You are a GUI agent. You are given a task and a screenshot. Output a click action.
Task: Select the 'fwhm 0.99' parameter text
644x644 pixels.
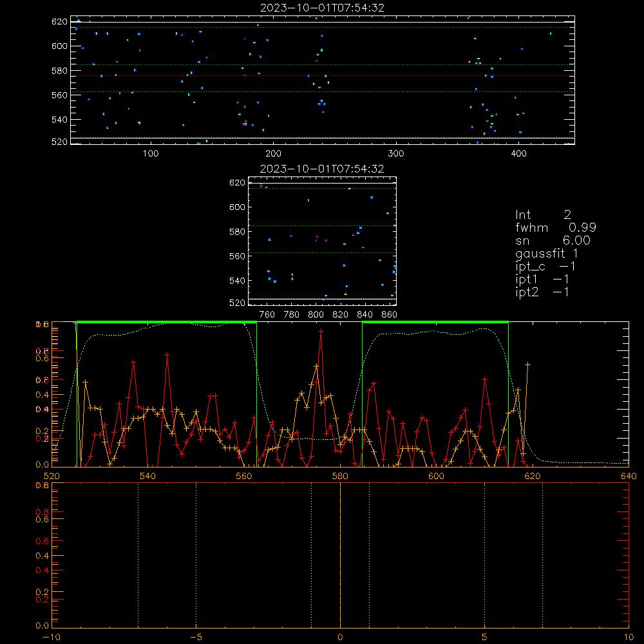click(x=556, y=227)
